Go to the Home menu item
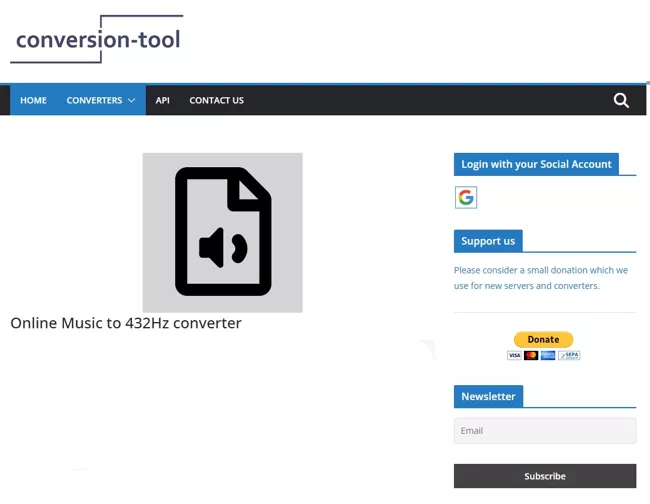This screenshot has height=504, width=650. pos(33,100)
